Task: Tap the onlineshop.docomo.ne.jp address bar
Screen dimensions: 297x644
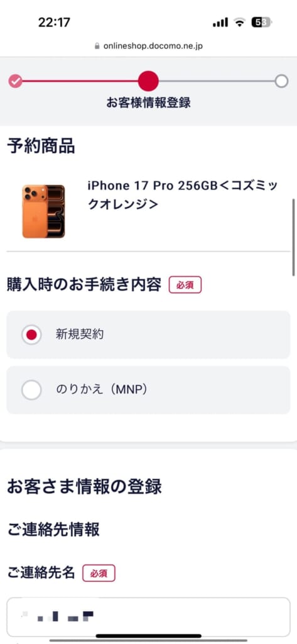Action: (x=148, y=46)
